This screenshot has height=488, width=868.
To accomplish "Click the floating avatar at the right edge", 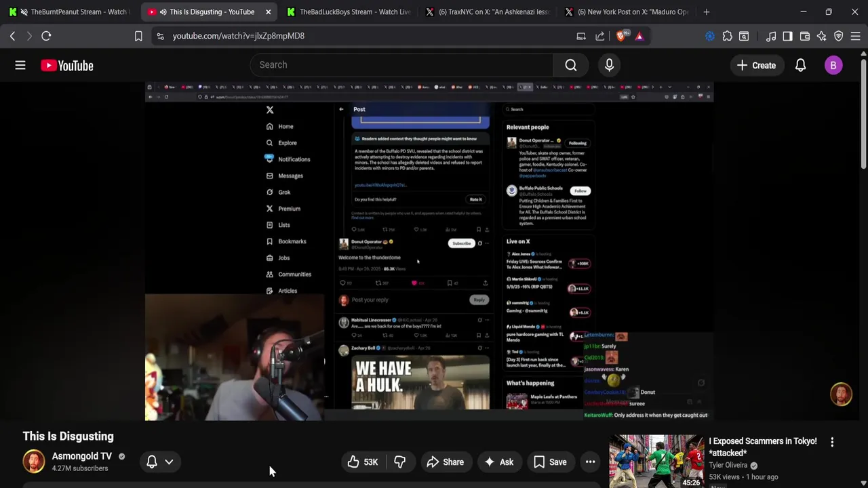I will [841, 395].
